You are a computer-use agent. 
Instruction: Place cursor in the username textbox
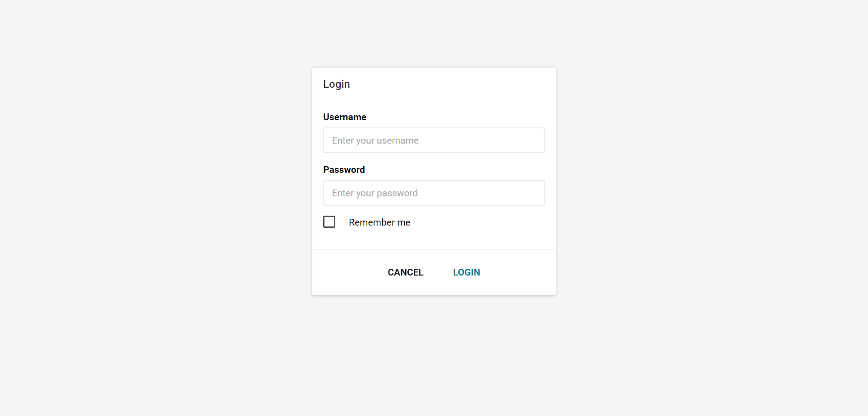coord(434,140)
